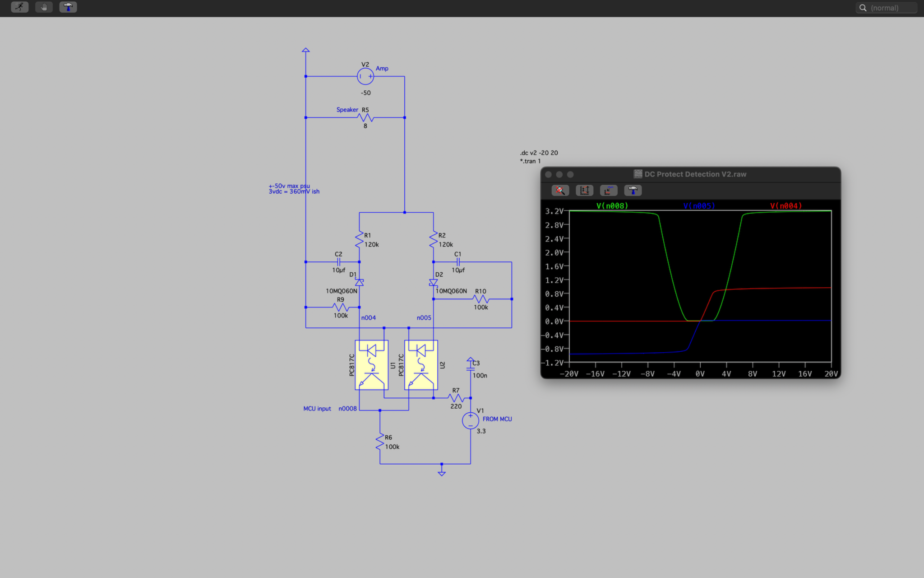924x578 pixels.
Task: Click the 10µf value of C2
Action: pyautogui.click(x=339, y=270)
